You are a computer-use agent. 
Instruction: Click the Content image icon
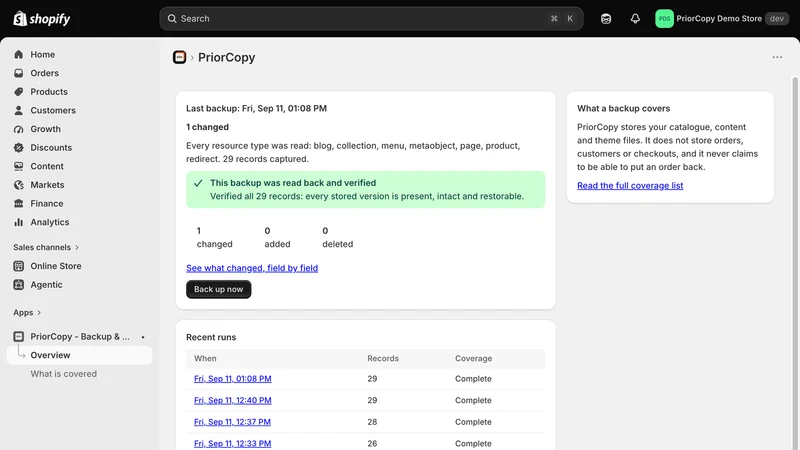click(19, 166)
